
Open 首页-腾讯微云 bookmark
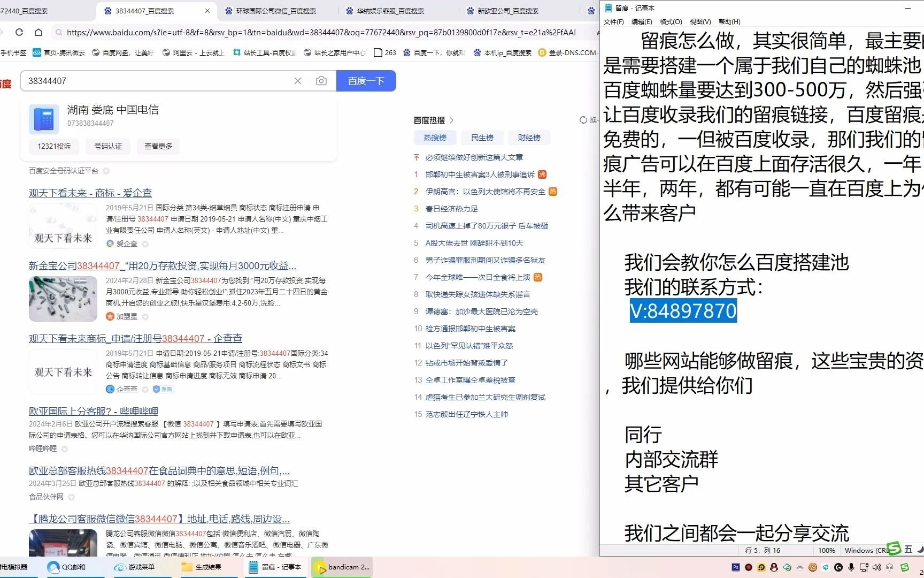point(59,52)
